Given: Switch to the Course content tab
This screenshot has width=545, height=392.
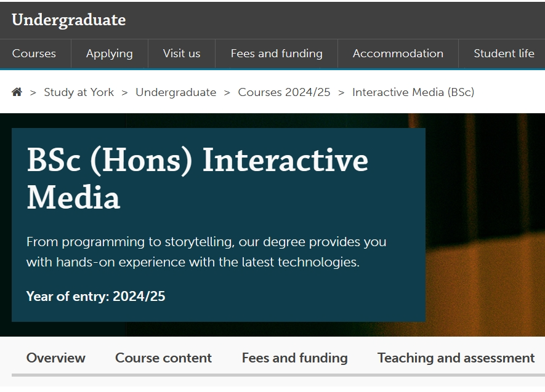Looking at the screenshot, I should (x=163, y=358).
